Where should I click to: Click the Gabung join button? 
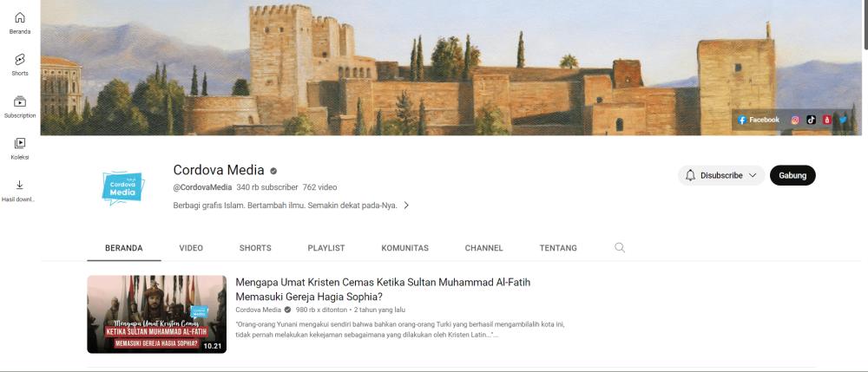[x=792, y=175]
